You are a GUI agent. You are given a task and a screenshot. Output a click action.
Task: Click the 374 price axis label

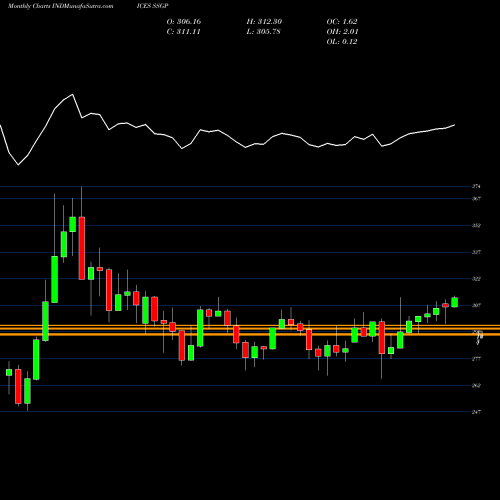click(476, 186)
